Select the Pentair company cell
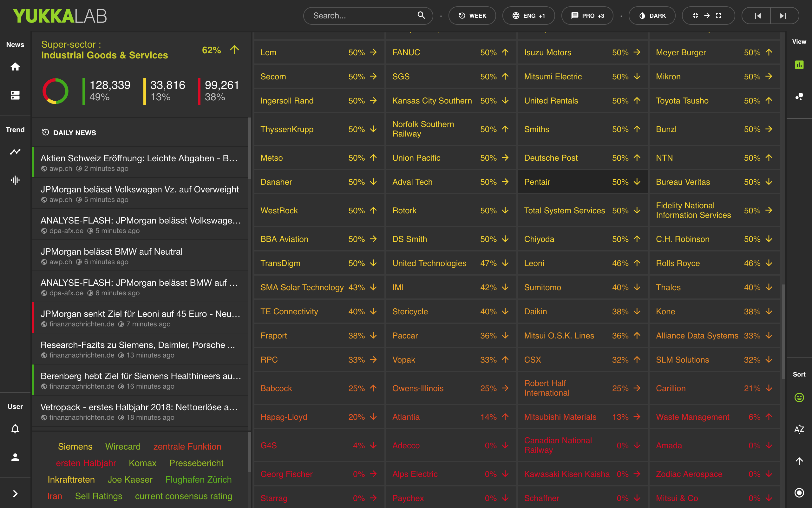This screenshot has width=812, height=508. 582,182
